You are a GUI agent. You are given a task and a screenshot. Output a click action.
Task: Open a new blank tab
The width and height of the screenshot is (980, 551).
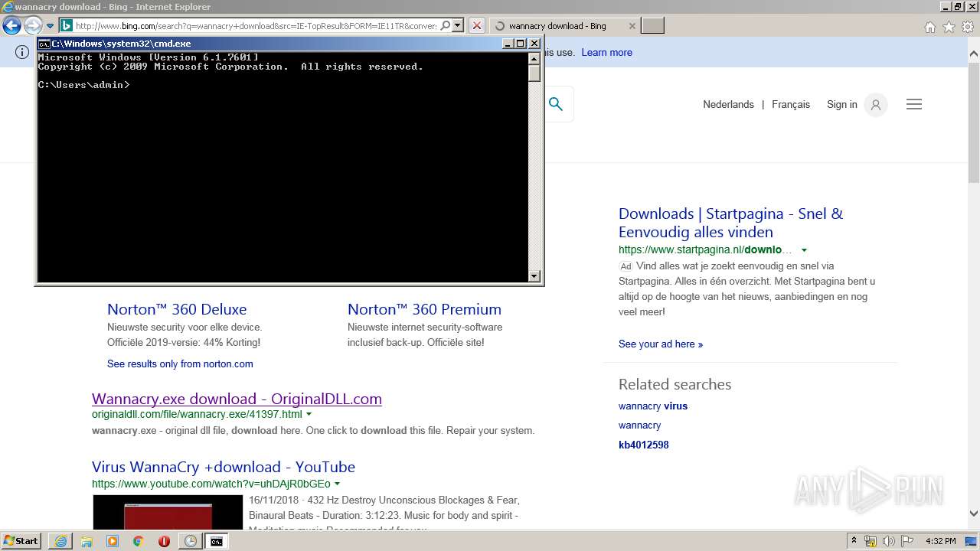(652, 26)
